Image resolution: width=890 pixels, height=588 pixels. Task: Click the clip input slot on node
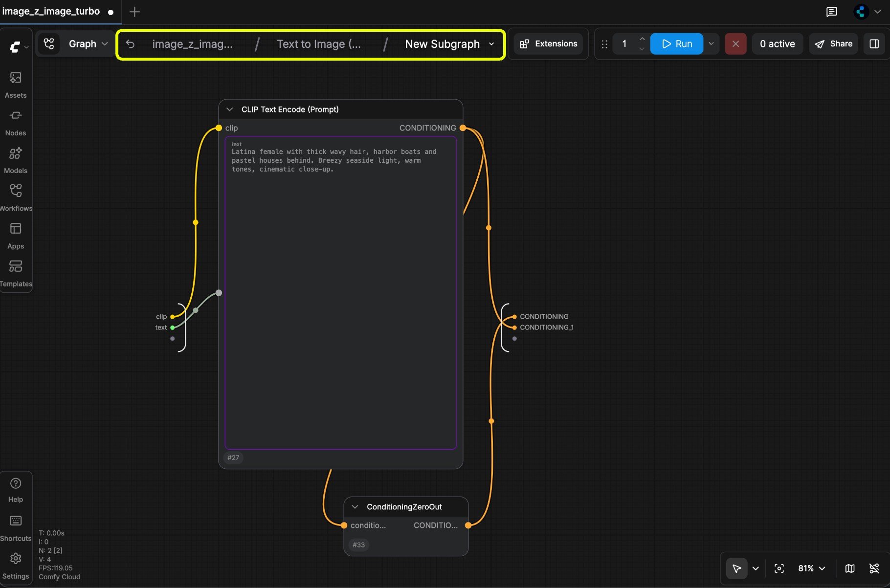[219, 128]
